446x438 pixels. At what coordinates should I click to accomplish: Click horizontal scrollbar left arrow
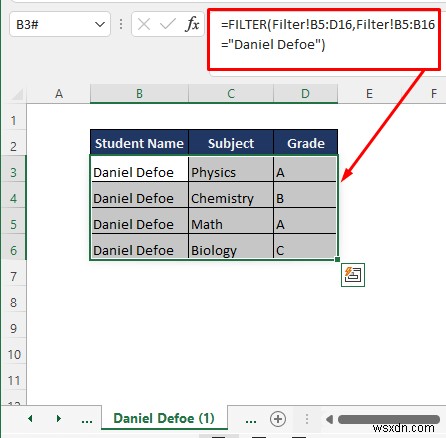(329, 419)
